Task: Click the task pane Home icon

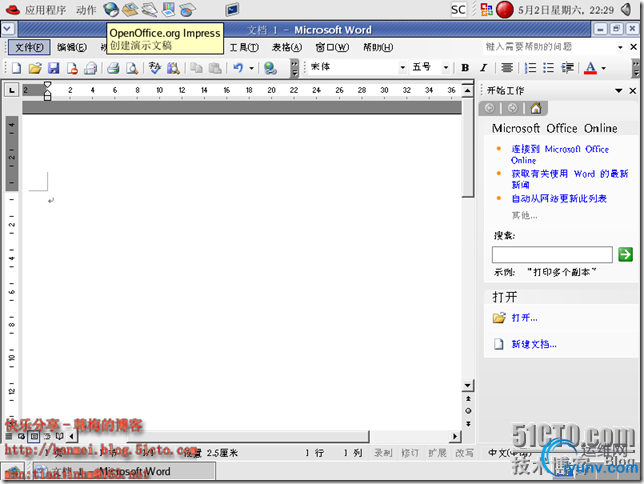Action: pyautogui.click(x=536, y=108)
